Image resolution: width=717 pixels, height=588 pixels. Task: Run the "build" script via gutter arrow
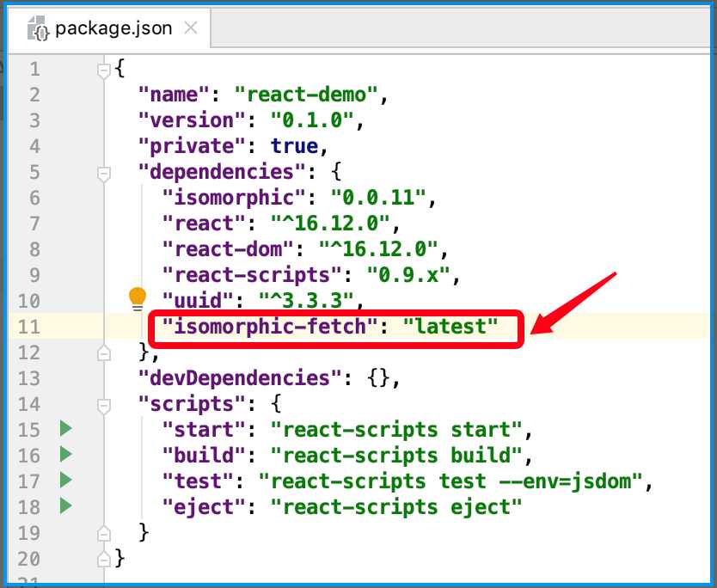66,454
